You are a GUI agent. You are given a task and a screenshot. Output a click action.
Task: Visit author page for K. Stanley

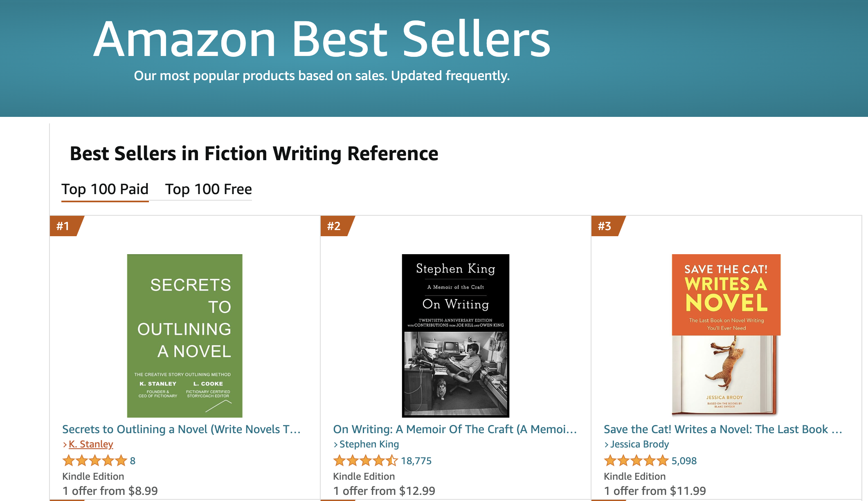(x=91, y=444)
